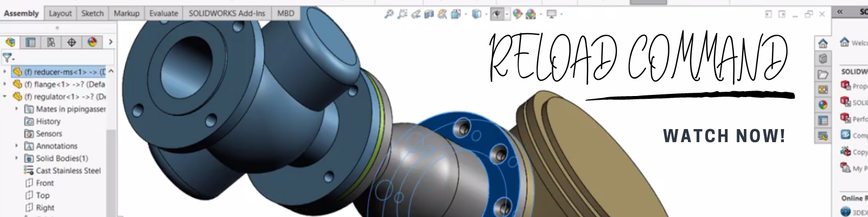Select the Top plane
The image size is (868, 217).
point(37,195)
